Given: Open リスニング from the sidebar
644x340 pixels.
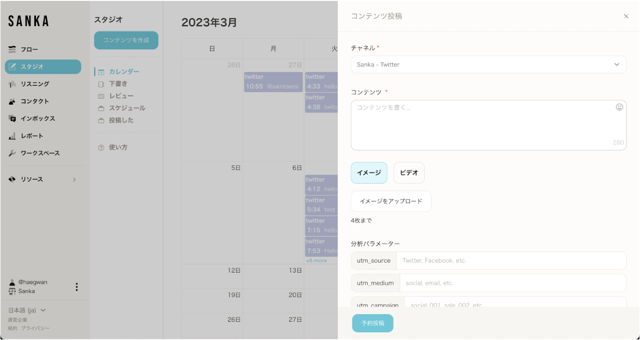Looking at the screenshot, I should tap(34, 84).
